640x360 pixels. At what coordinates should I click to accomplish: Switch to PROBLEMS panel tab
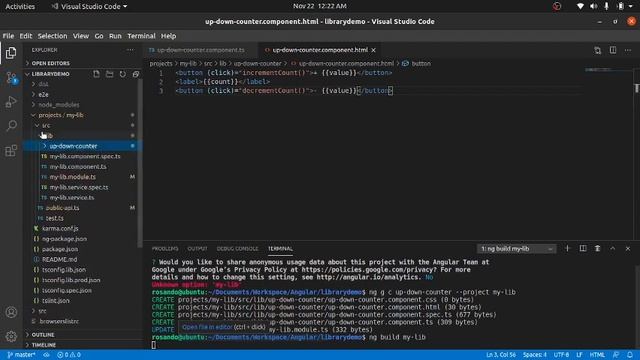pyautogui.click(x=165, y=249)
